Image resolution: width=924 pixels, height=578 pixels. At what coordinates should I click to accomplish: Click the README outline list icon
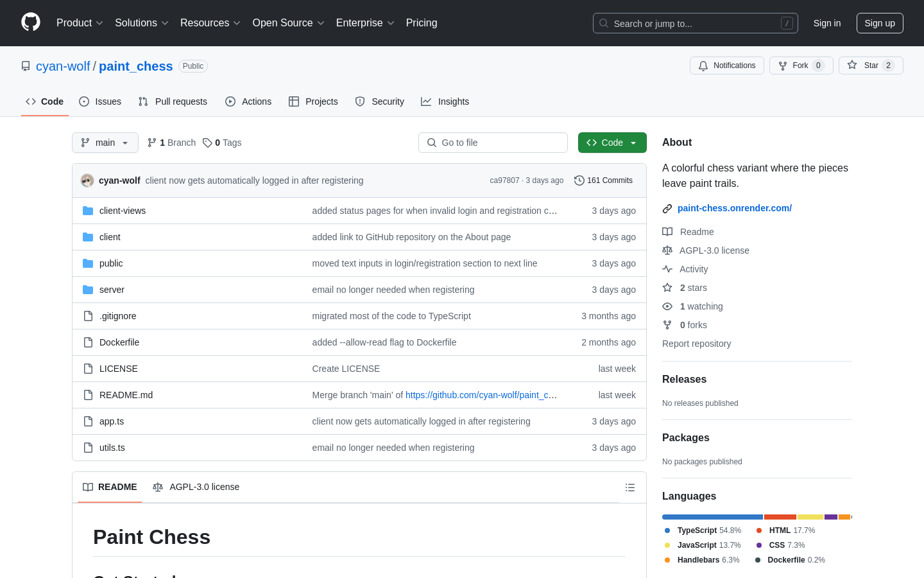click(630, 487)
